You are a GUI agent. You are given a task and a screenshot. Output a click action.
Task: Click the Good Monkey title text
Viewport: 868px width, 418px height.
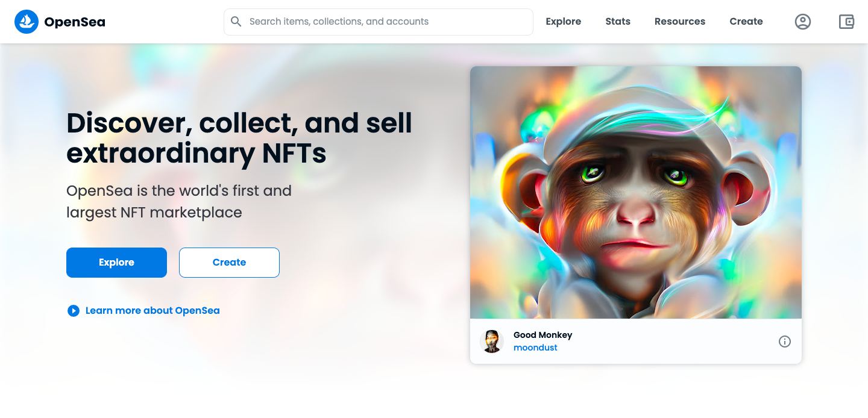542,335
